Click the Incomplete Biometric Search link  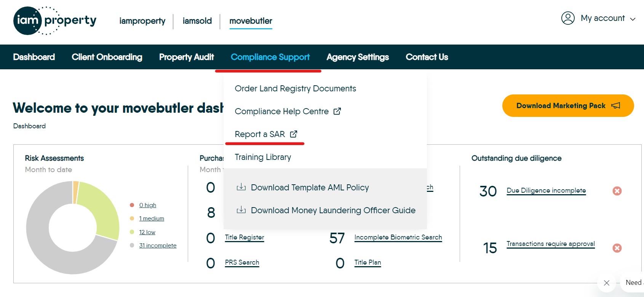pos(398,237)
